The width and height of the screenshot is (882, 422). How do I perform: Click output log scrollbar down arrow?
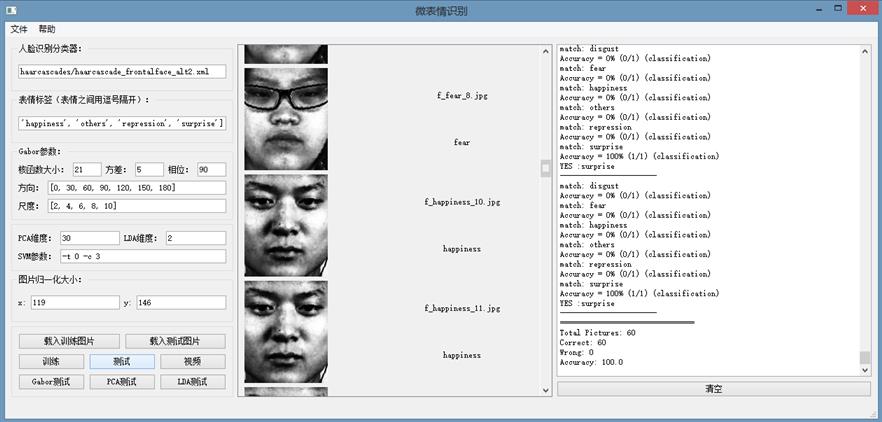click(x=865, y=370)
